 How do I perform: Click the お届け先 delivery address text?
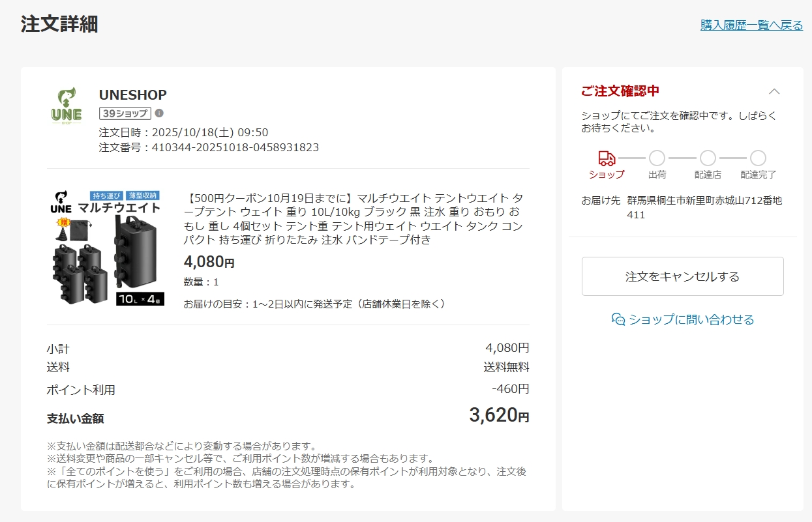tap(704, 207)
